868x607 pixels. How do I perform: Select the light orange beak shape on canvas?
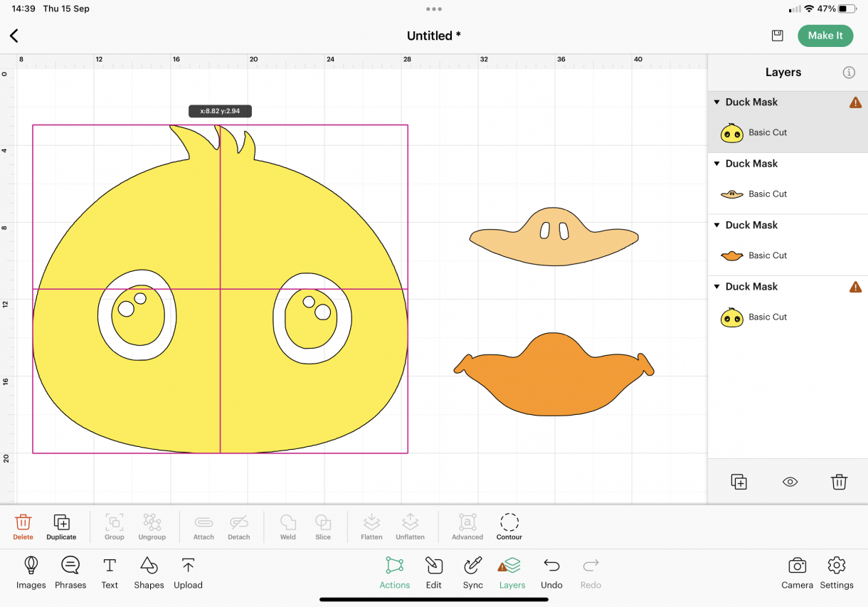(x=554, y=238)
